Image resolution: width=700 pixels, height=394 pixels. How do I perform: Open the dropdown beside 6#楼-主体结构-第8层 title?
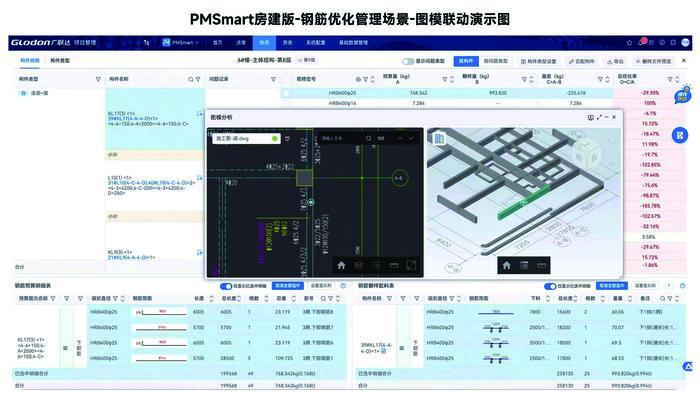point(307,60)
